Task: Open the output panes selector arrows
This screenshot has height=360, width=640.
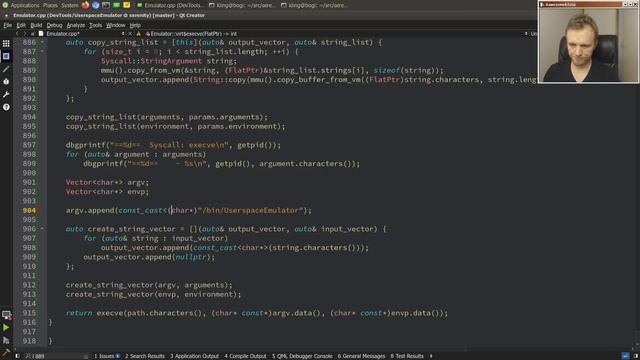Action: coord(431,356)
